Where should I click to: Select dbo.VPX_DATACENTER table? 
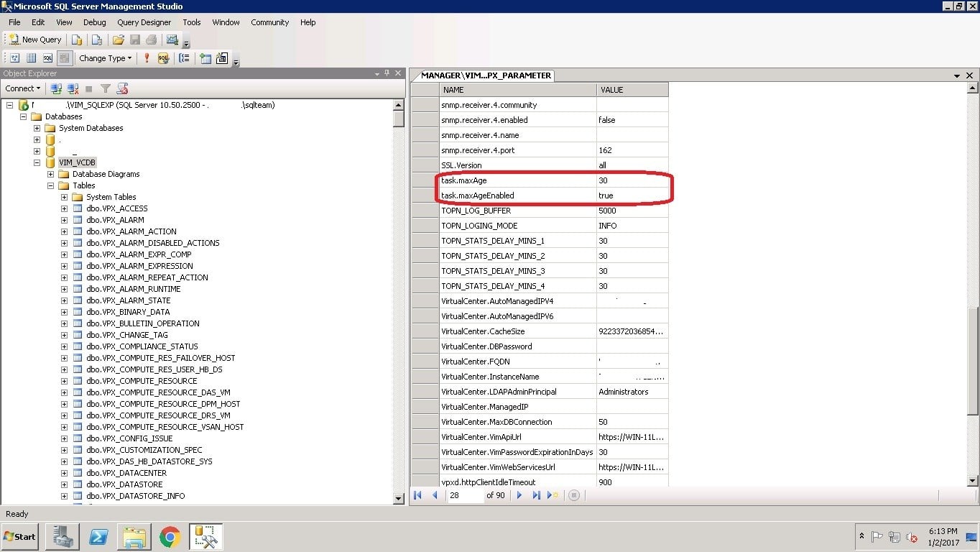pos(126,473)
